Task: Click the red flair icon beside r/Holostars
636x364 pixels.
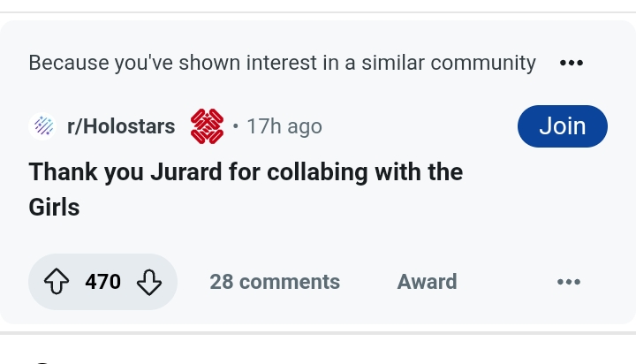Action: pyautogui.click(x=207, y=126)
